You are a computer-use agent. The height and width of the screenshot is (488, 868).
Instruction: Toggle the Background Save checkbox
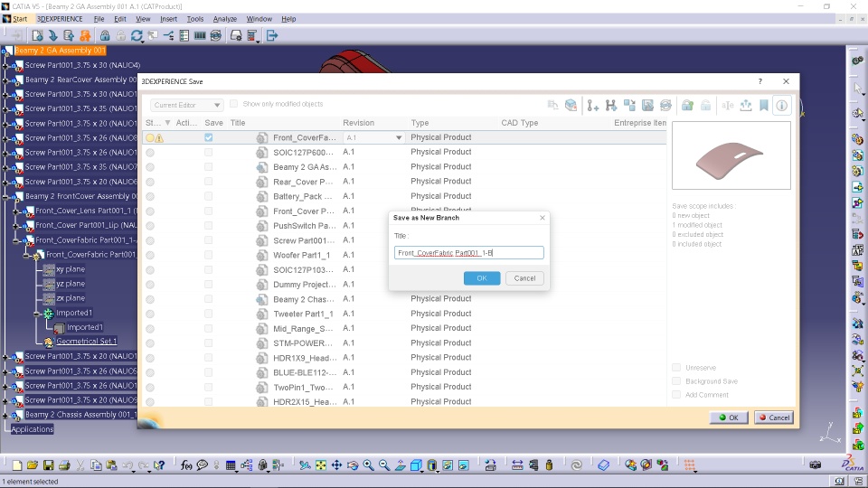[676, 381]
